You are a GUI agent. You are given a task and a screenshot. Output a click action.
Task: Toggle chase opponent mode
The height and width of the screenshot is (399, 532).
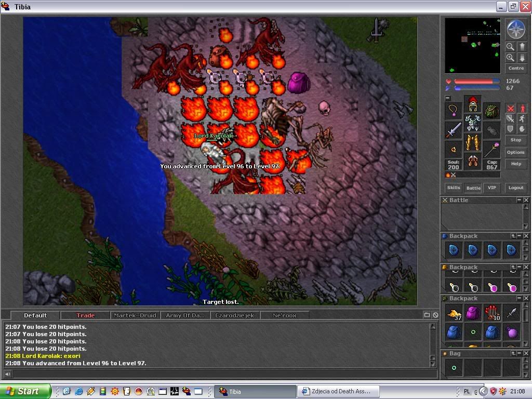(522, 118)
